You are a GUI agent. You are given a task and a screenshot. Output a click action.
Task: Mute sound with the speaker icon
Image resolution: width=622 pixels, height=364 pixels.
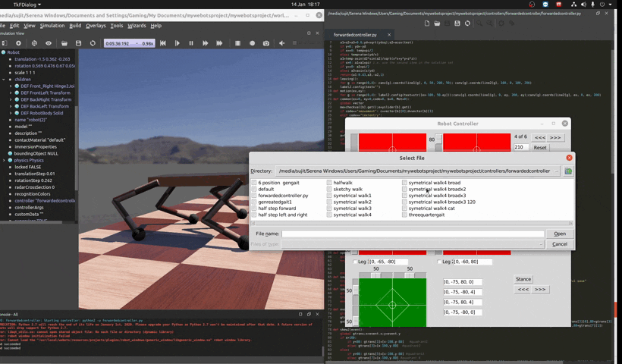[281, 43]
